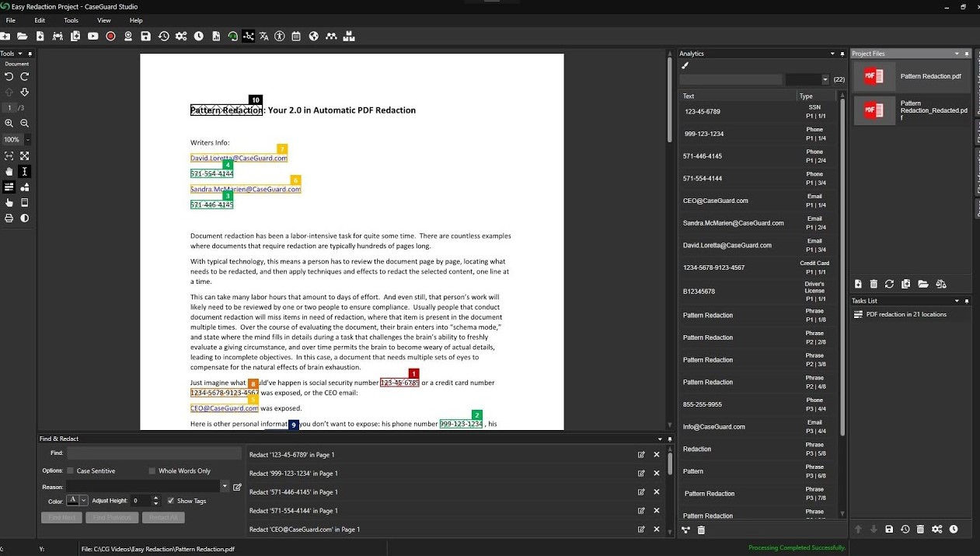The width and height of the screenshot is (980, 556).
Task: Save project with floppy disk toolbar icon
Action: point(145,36)
